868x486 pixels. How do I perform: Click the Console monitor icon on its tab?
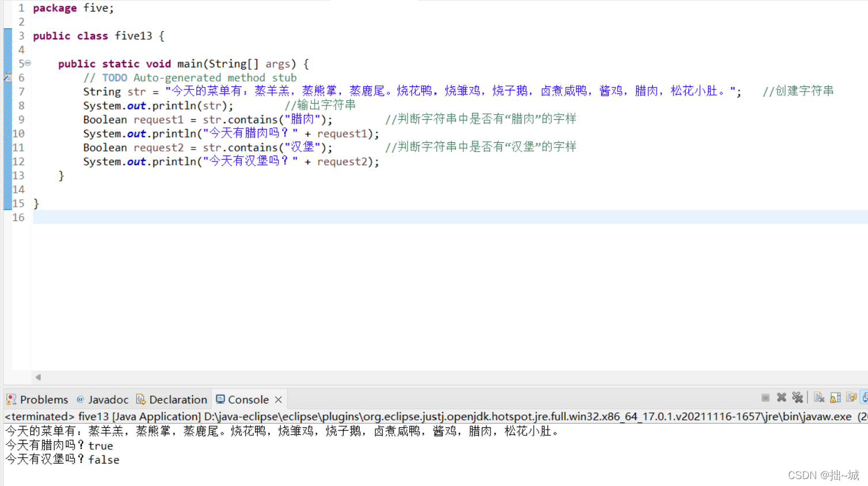click(220, 399)
